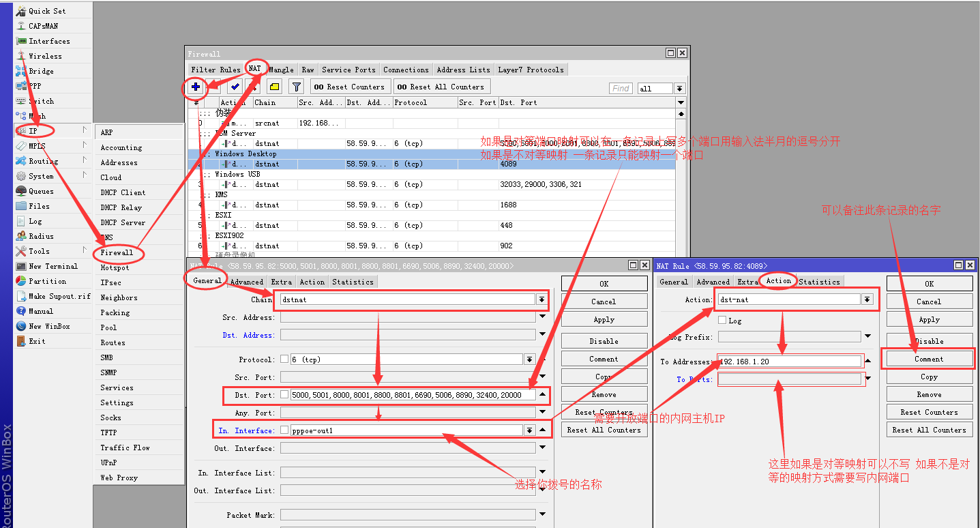Click the To Addresses field 192.168.1.20
The width and height of the screenshot is (980, 528).
[790, 362]
